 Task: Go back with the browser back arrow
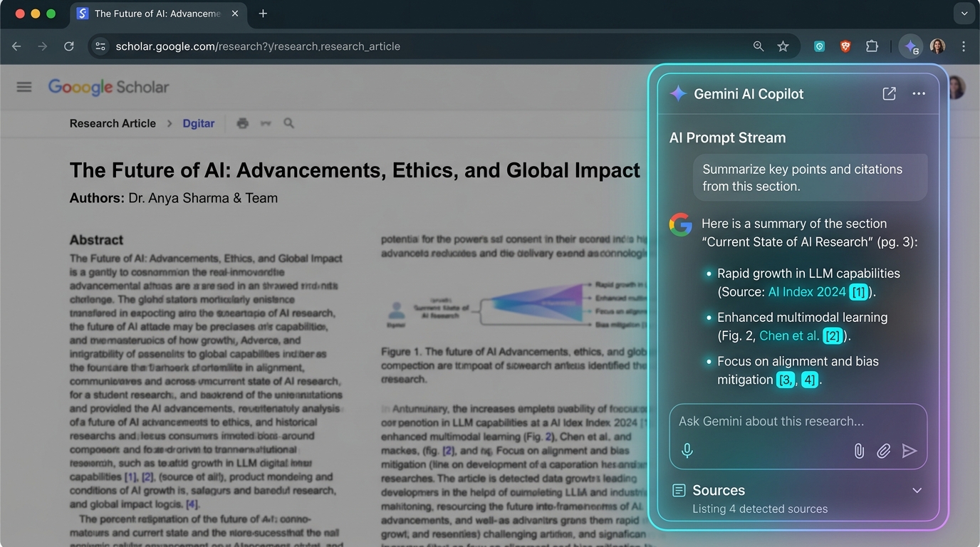coord(16,46)
